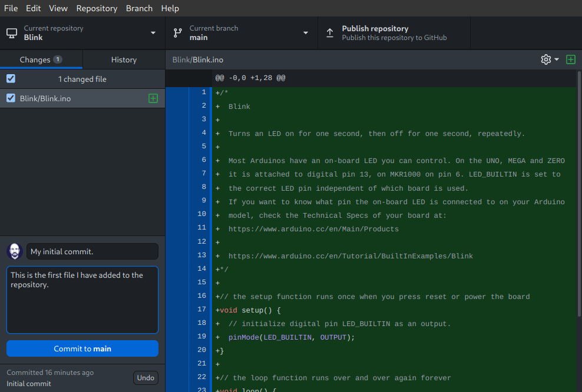The image size is (582, 392).
Task: Switch to the Changes tab
Action: tap(41, 59)
